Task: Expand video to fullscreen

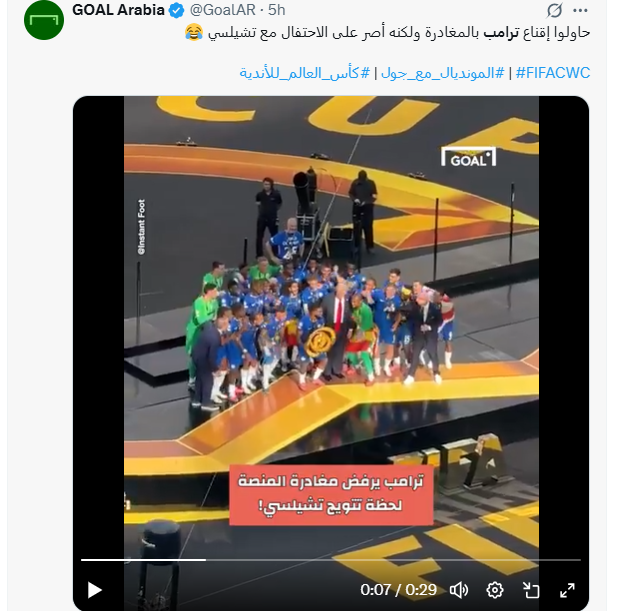Action: [567, 590]
